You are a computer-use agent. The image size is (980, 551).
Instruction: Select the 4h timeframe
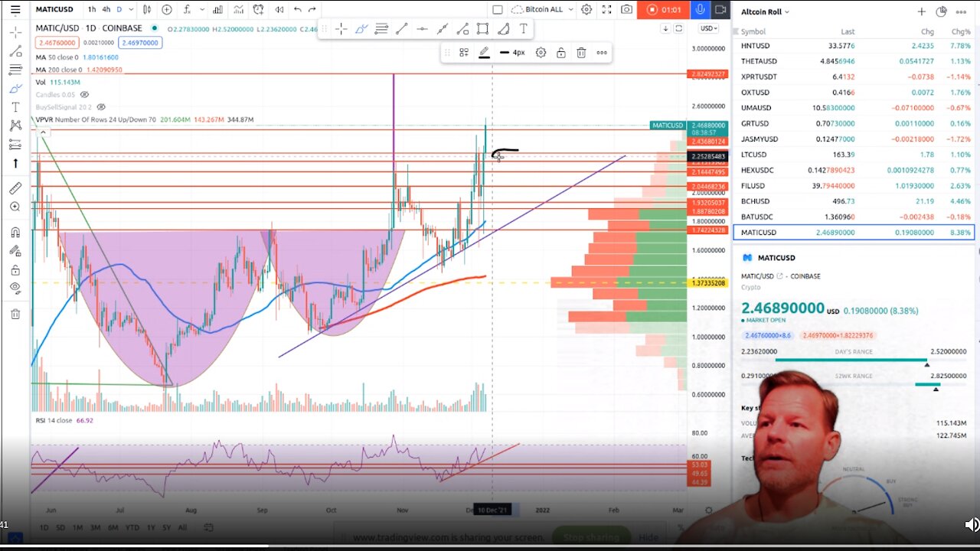coord(106,9)
